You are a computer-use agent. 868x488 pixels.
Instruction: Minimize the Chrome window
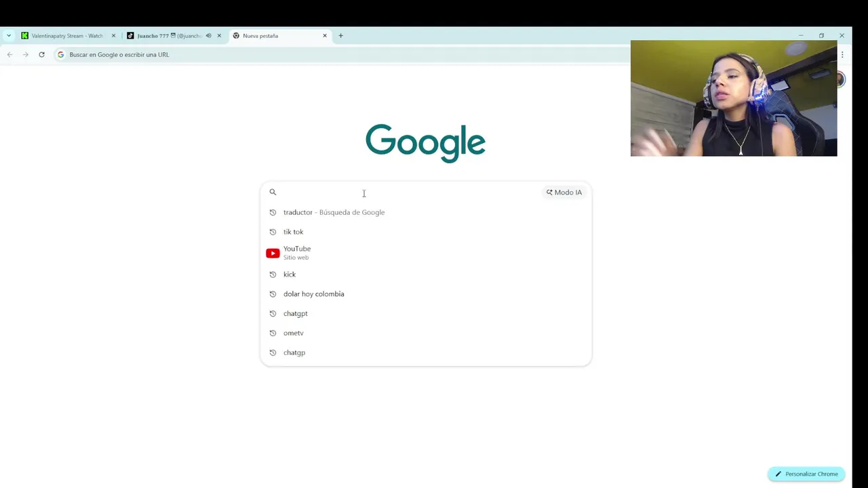click(x=801, y=36)
